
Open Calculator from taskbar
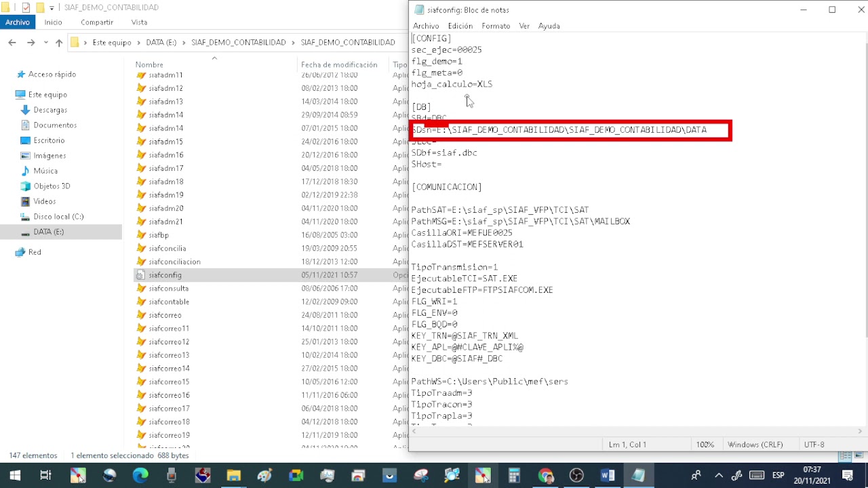tap(514, 476)
